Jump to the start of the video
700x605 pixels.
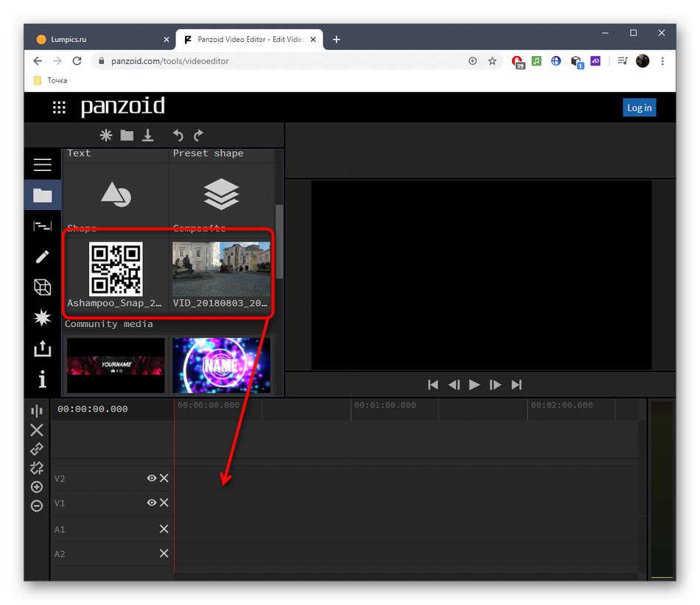click(x=433, y=385)
